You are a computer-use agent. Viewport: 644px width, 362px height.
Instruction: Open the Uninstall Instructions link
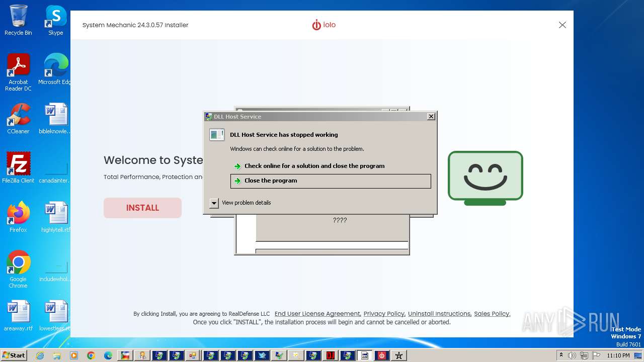(439, 314)
